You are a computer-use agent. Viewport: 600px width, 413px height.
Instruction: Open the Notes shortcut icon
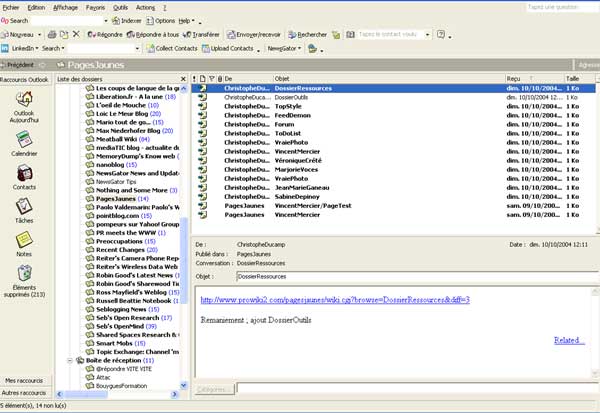[x=24, y=240]
